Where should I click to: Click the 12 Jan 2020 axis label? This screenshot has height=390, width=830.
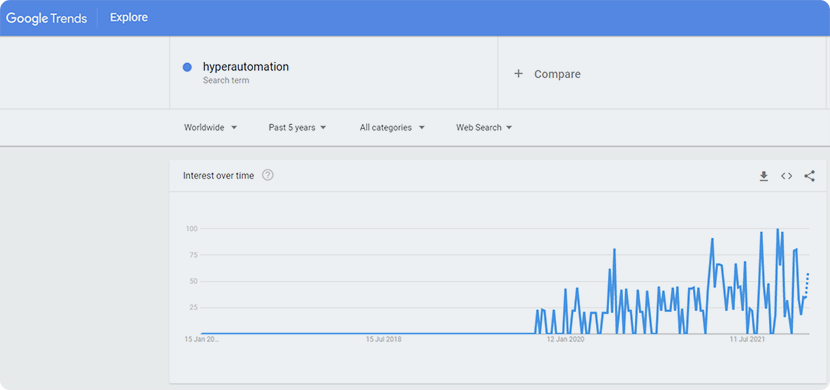[x=565, y=339]
